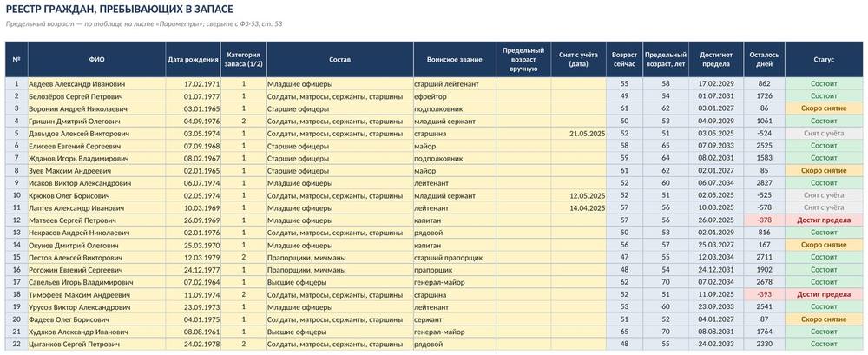Select cell Авдеев Александр Иванович
Image resolution: width=868 pixels, height=355 pixels.
pyautogui.click(x=96, y=83)
